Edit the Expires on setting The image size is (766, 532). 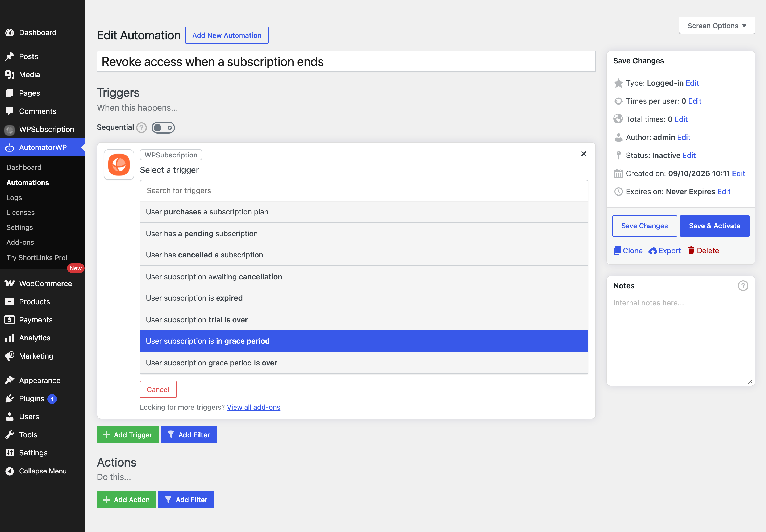pyautogui.click(x=724, y=191)
